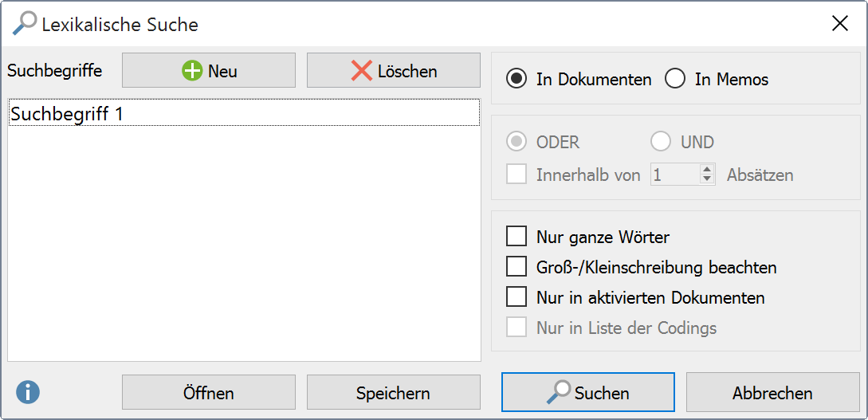Decrease the Absätzen spinner value
The width and height of the screenshot is (868, 420).
[707, 179]
